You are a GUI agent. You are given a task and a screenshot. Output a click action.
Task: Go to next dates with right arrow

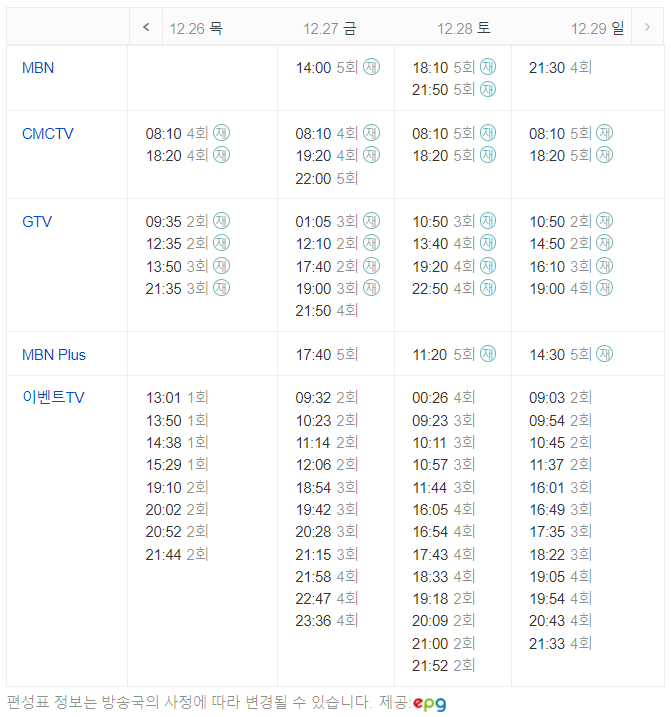coord(647,27)
